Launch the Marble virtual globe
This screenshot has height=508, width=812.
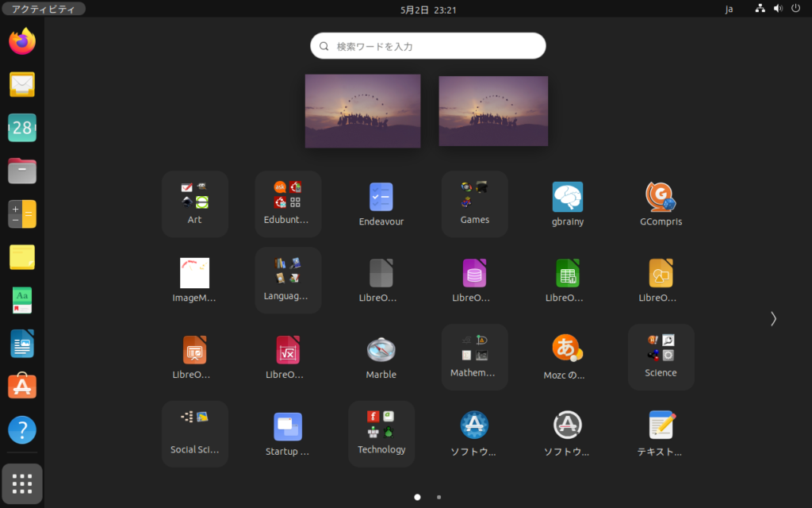pyautogui.click(x=381, y=349)
